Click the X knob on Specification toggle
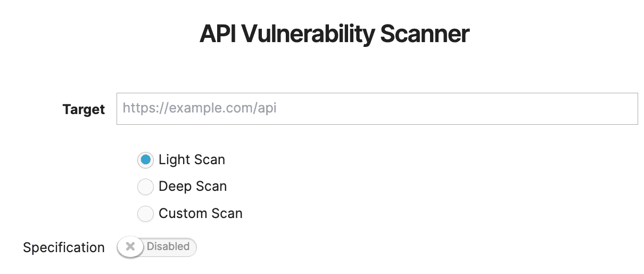644x274 pixels. point(130,247)
